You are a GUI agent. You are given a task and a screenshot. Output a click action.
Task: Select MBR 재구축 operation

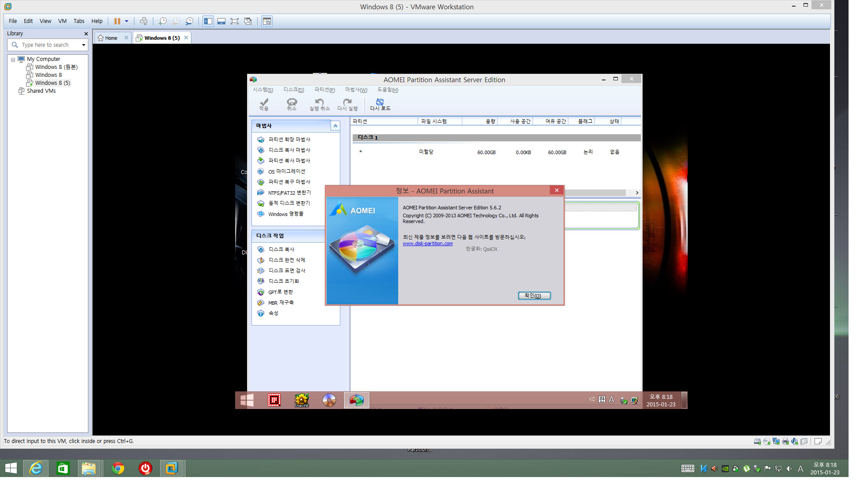[x=281, y=303]
